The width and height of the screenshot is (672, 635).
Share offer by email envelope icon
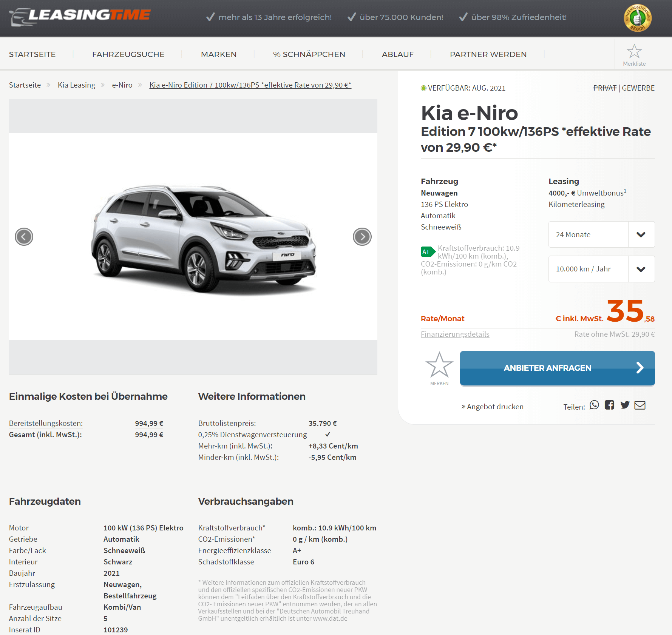[x=640, y=405]
